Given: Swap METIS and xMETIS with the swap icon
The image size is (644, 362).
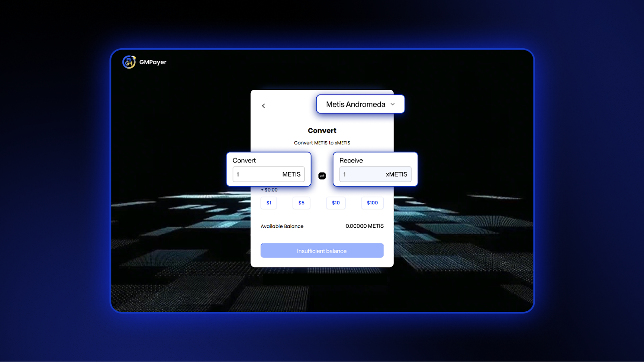Looking at the screenshot, I should (x=322, y=176).
